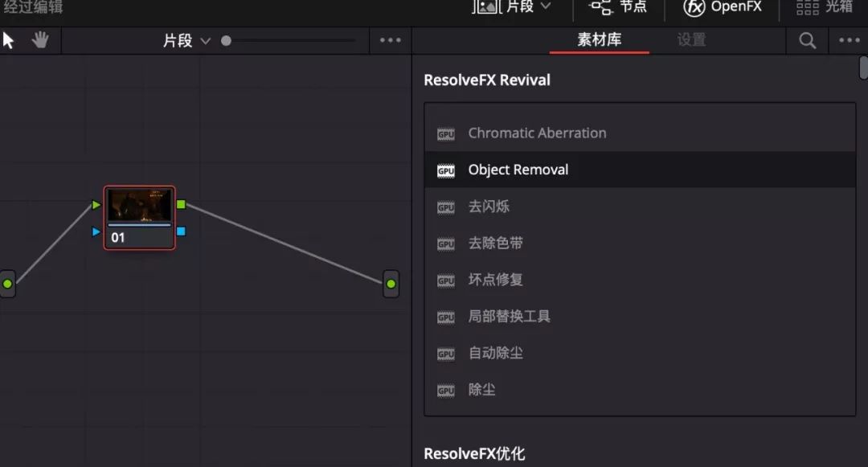Expand the node editor 片段 mode dropdown

pos(186,40)
